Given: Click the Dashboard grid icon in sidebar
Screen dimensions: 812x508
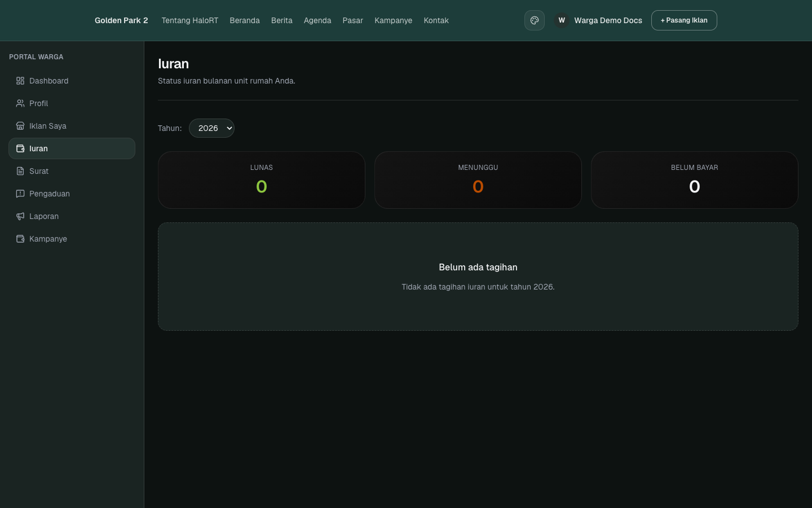Looking at the screenshot, I should pos(20,81).
